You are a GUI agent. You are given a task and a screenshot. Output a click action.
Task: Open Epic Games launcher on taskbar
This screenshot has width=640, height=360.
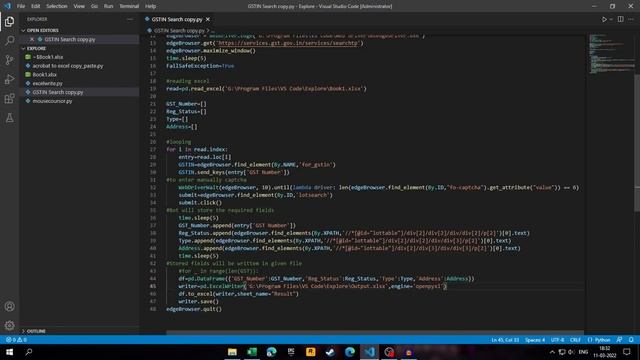[291, 352]
